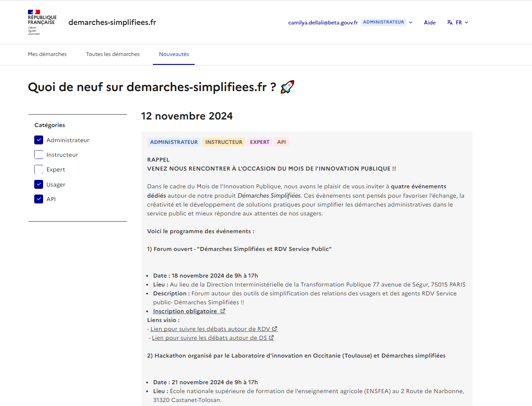Click the République Française logo
The width and height of the screenshot is (532, 406).
coord(42,22)
